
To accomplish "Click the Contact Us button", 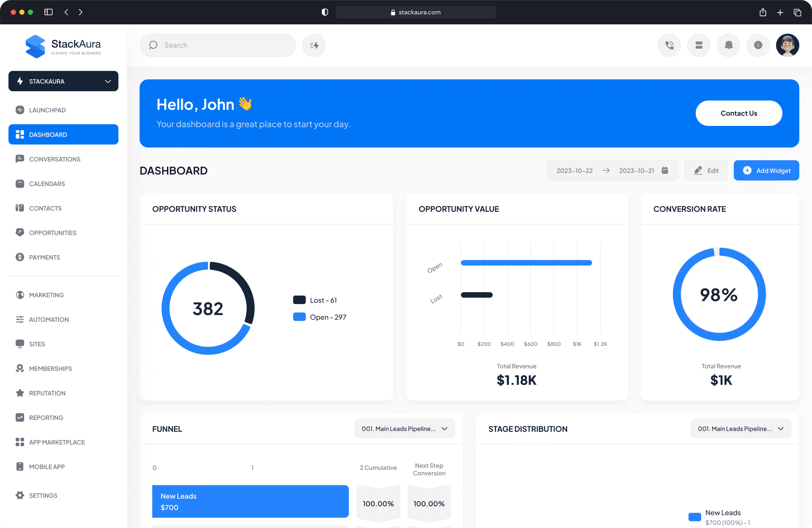I will [x=739, y=113].
